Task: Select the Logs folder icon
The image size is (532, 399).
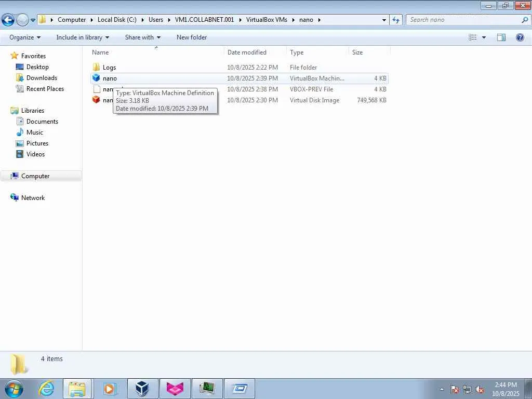Action: (x=96, y=67)
